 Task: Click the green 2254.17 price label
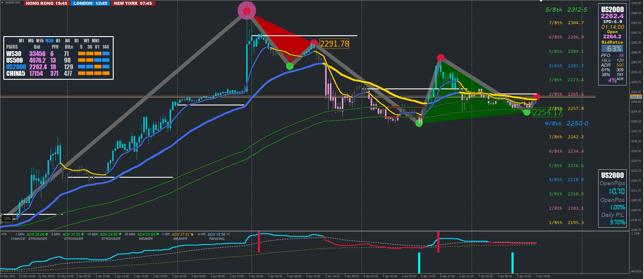[547, 112]
